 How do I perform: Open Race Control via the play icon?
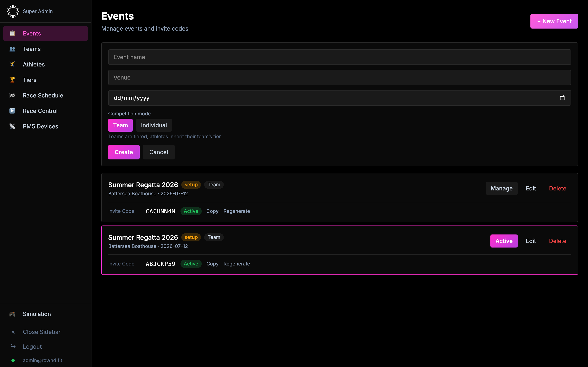pyautogui.click(x=12, y=111)
